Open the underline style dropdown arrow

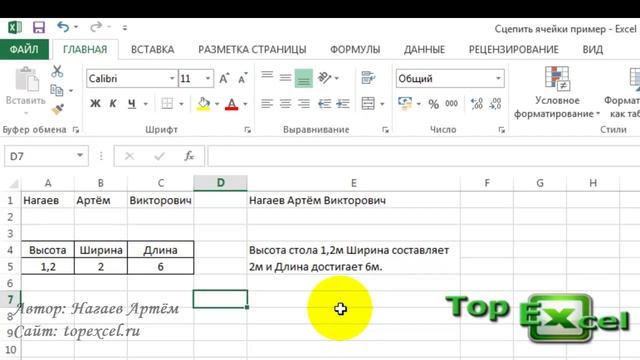click(146, 104)
